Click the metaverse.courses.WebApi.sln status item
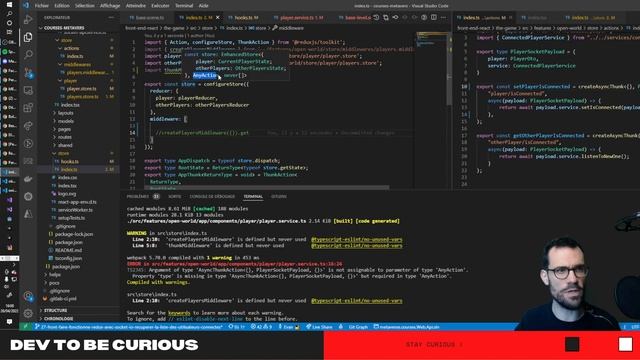This screenshot has width=640, height=360. 407,327
